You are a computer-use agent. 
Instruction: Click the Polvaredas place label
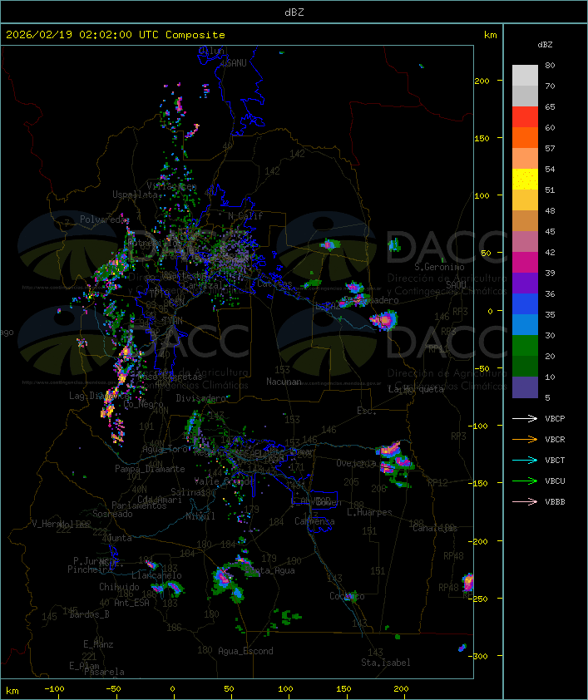coord(104,219)
